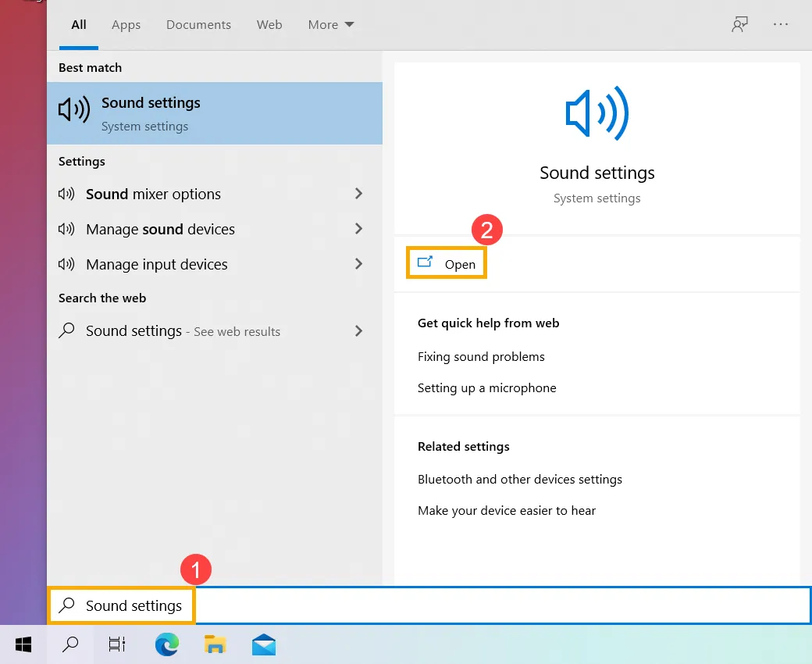
Task: Click the Start button
Action: tap(23, 644)
